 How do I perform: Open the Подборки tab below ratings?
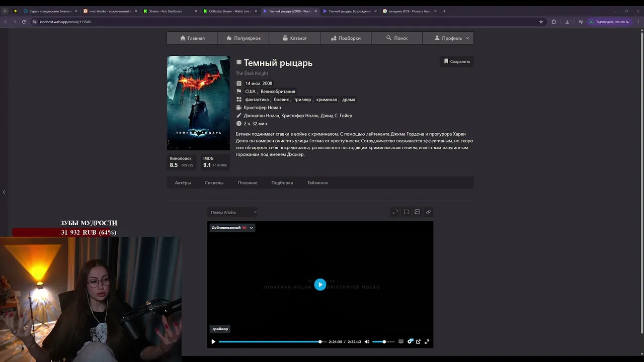coord(282,183)
